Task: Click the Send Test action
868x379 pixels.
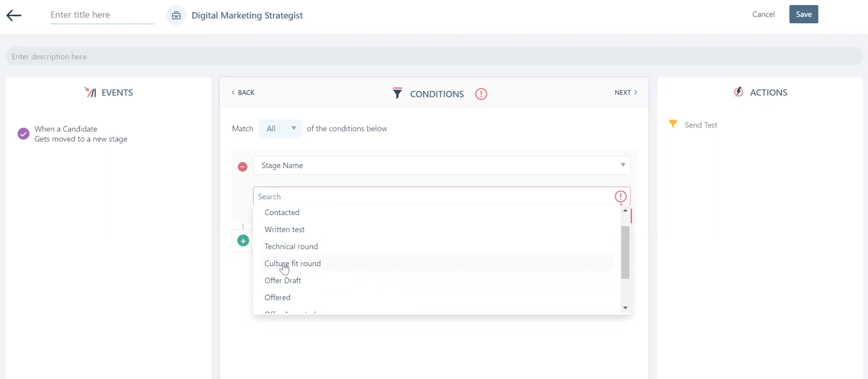Action: tap(701, 125)
